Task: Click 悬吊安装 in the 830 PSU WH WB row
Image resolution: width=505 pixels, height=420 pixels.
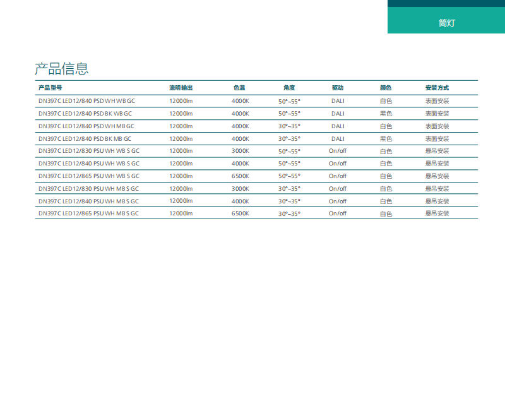Action: coord(437,151)
